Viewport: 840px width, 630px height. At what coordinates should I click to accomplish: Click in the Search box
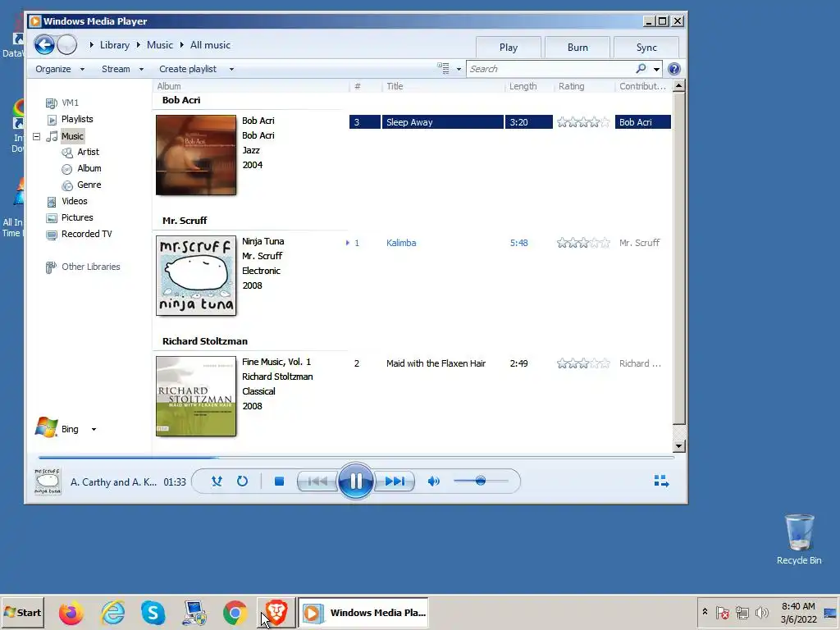pos(552,69)
